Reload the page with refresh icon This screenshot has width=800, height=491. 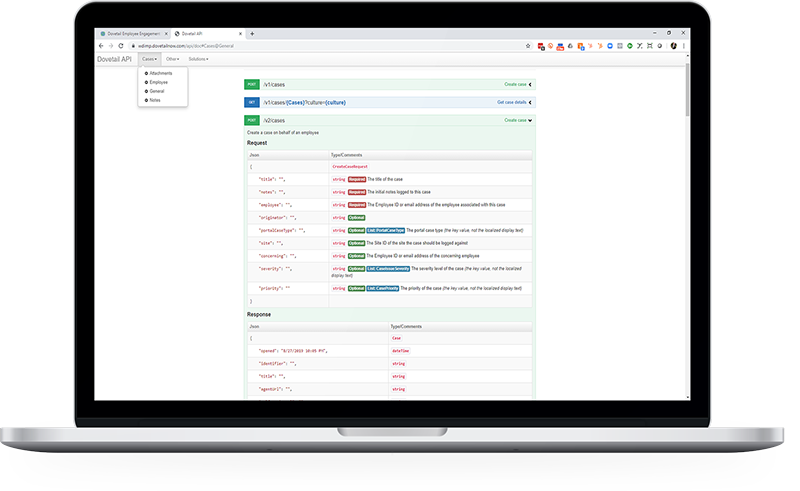click(121, 46)
